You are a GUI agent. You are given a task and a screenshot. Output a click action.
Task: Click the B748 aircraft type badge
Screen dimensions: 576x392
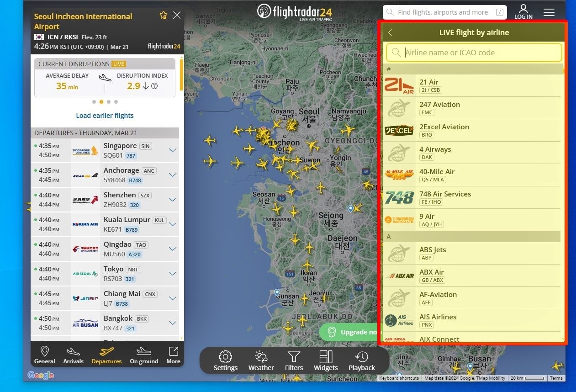[x=135, y=180]
